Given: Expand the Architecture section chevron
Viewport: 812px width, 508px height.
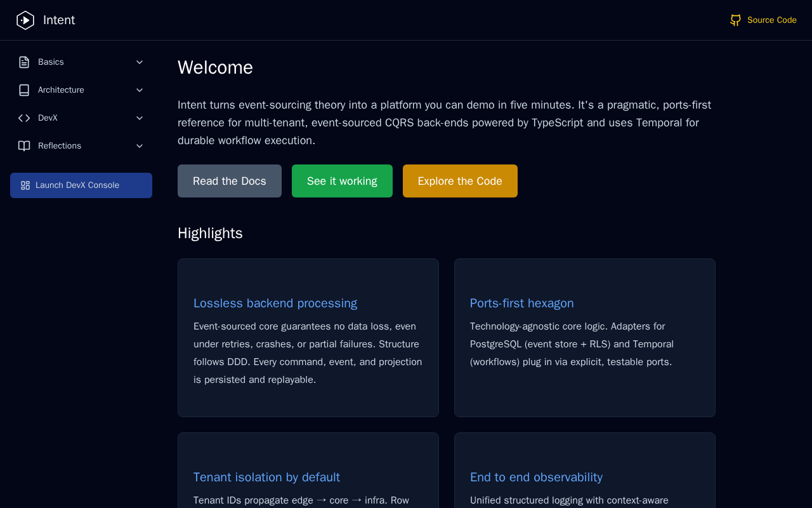Looking at the screenshot, I should coord(140,90).
